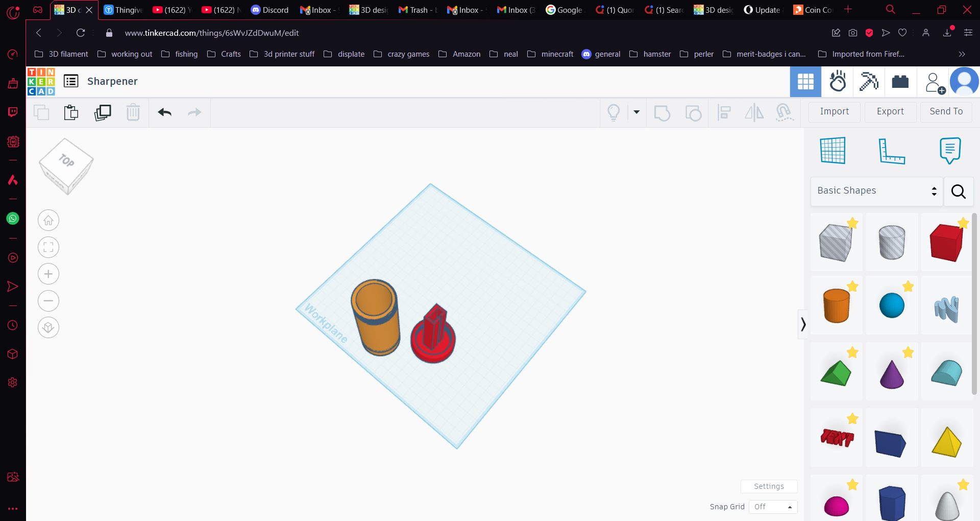The width and height of the screenshot is (980, 521).
Task: Switch to the Thingiverse browser tab
Action: pyautogui.click(x=124, y=10)
